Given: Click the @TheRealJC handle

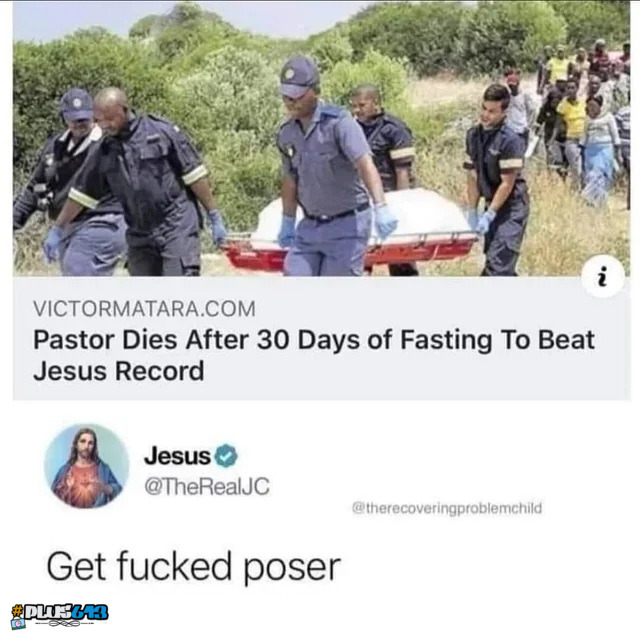Looking at the screenshot, I should pyautogui.click(x=207, y=486).
